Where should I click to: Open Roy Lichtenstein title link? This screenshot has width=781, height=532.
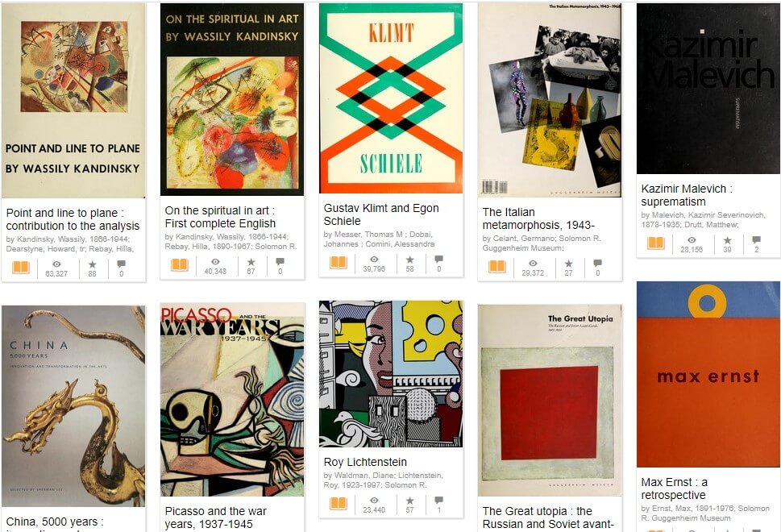pyautogui.click(x=365, y=462)
